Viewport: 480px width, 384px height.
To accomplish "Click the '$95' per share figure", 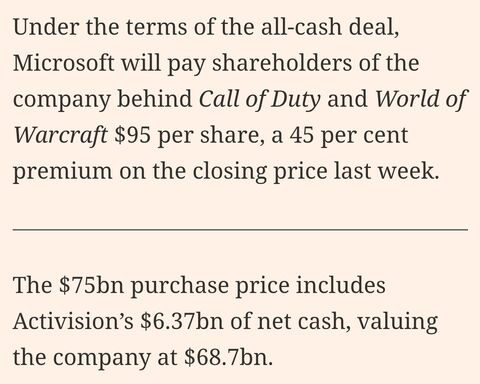I will coord(132,135).
